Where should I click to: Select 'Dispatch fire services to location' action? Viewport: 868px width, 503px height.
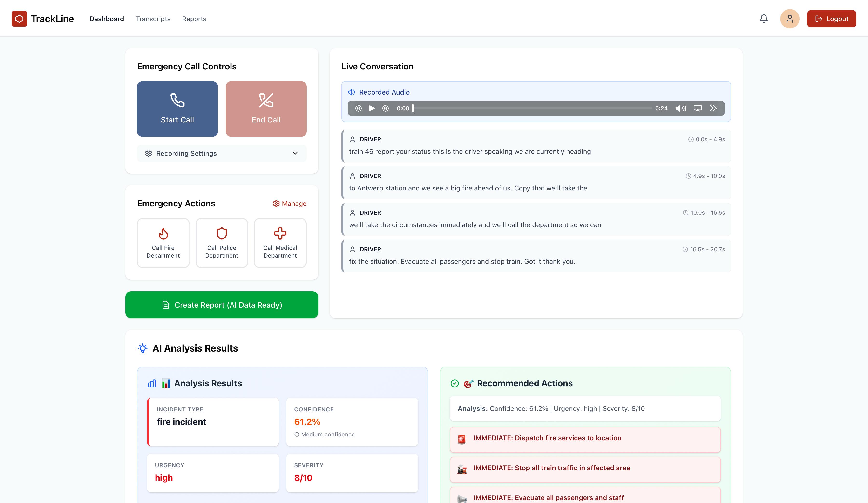click(585, 440)
